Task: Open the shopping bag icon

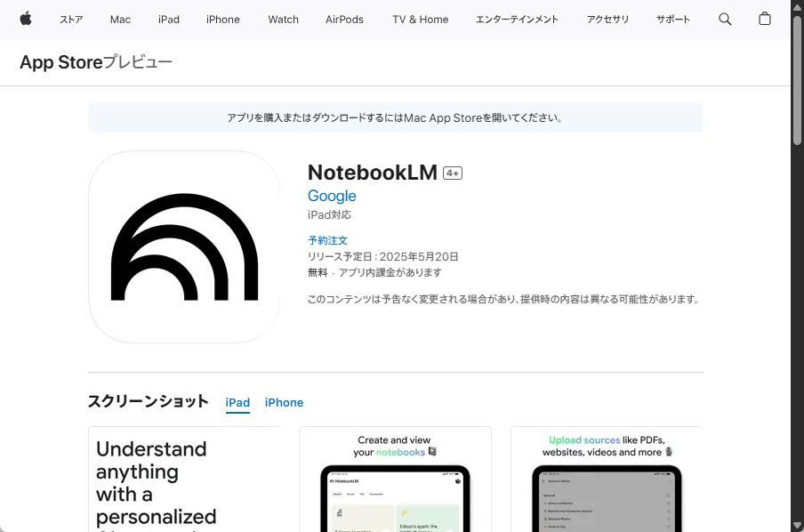Action: click(x=764, y=19)
